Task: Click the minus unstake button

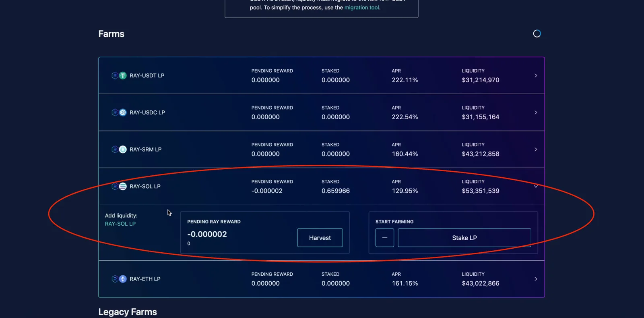Action: point(385,238)
